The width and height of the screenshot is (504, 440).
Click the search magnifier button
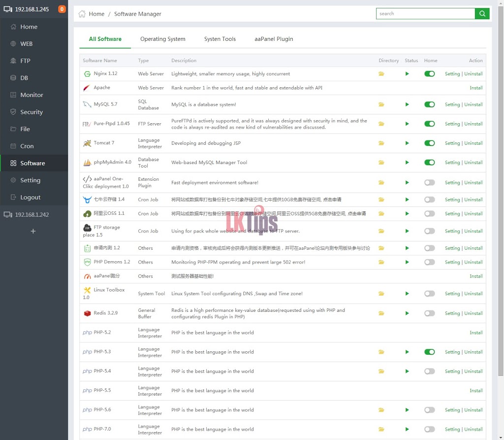[x=482, y=13]
